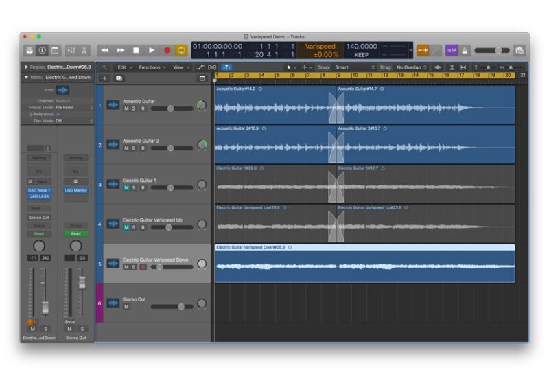549x392 pixels.
Task: Mute the Acoustic Guitar track
Action: [126, 108]
